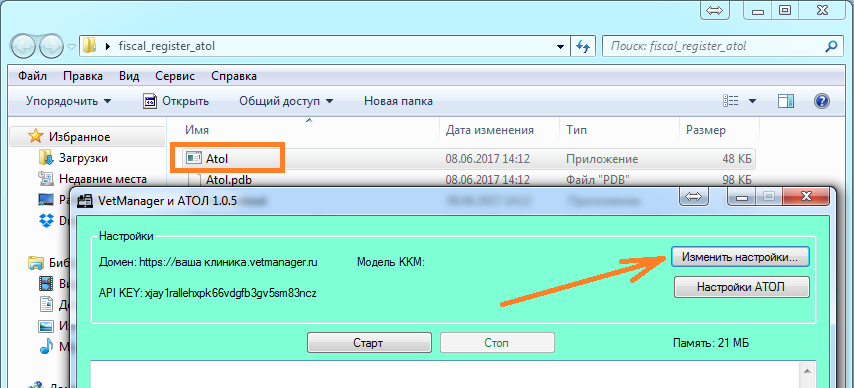Click the change view icon
Screen dimensions: 854x388
730,101
